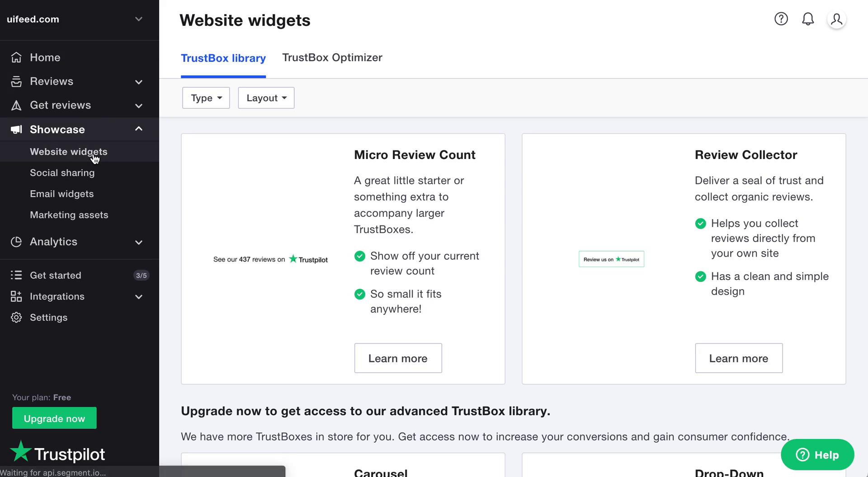Click the Showcase megaphone icon

[16, 130]
